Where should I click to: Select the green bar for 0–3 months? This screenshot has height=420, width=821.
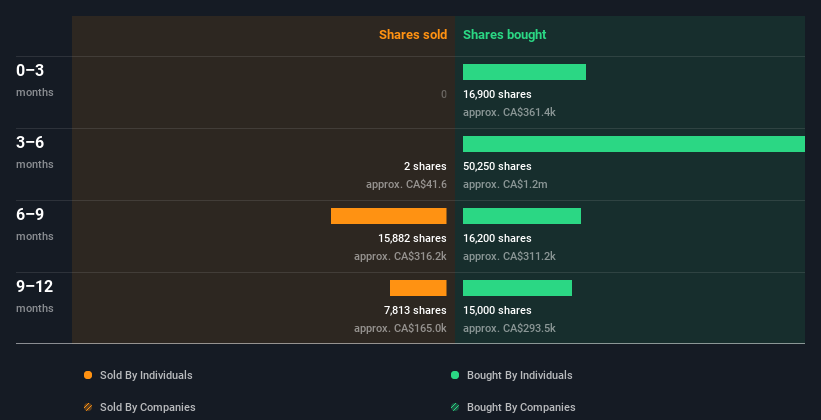[524, 72]
